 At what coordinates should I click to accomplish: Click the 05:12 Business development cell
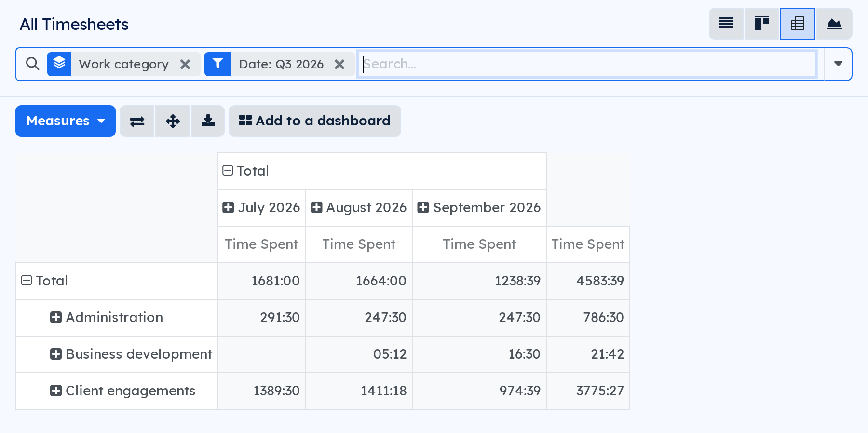[x=359, y=354]
